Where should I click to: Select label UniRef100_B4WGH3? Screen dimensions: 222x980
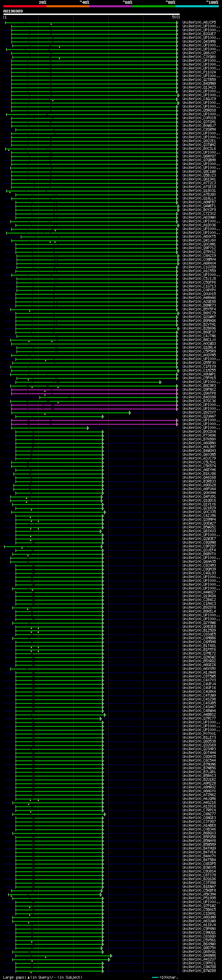(199, 451)
